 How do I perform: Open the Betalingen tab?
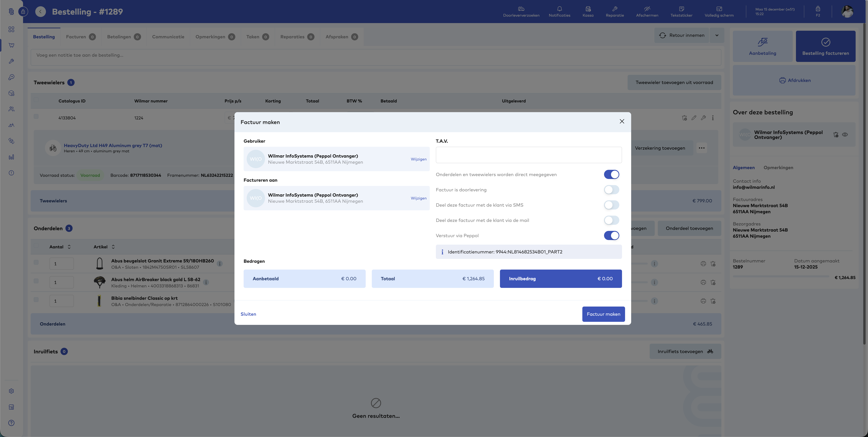click(119, 37)
